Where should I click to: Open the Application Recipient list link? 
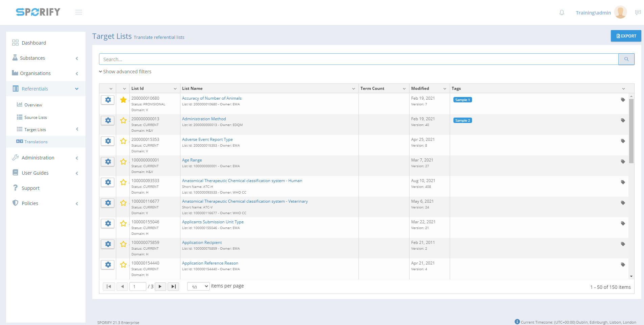click(202, 243)
